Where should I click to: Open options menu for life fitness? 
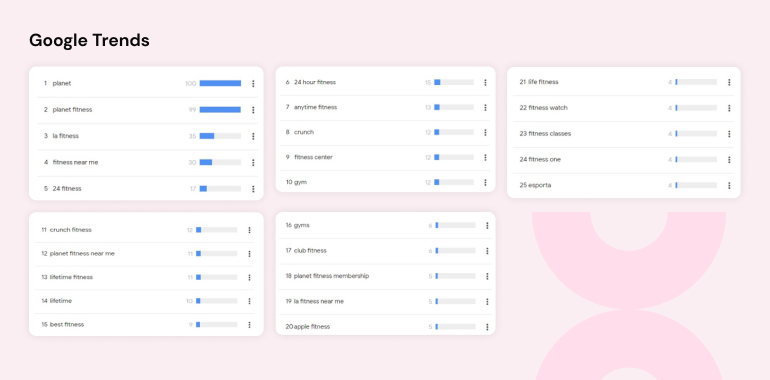click(729, 82)
